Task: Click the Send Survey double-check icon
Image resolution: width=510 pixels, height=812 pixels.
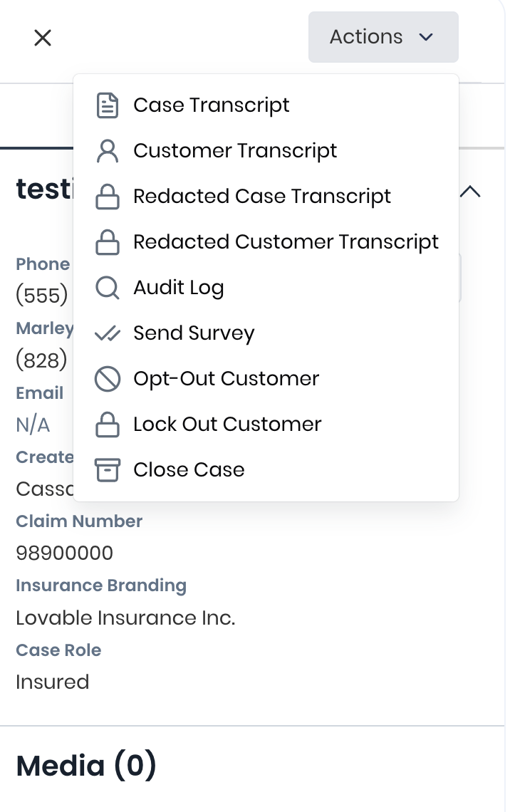Action: tap(107, 333)
